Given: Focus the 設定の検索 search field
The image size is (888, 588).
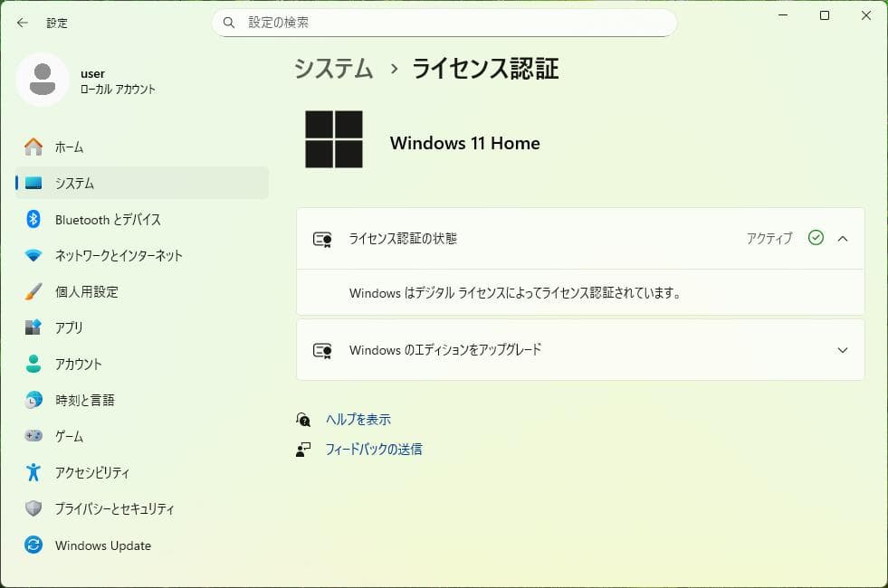Looking at the screenshot, I should pyautogui.click(x=444, y=23).
